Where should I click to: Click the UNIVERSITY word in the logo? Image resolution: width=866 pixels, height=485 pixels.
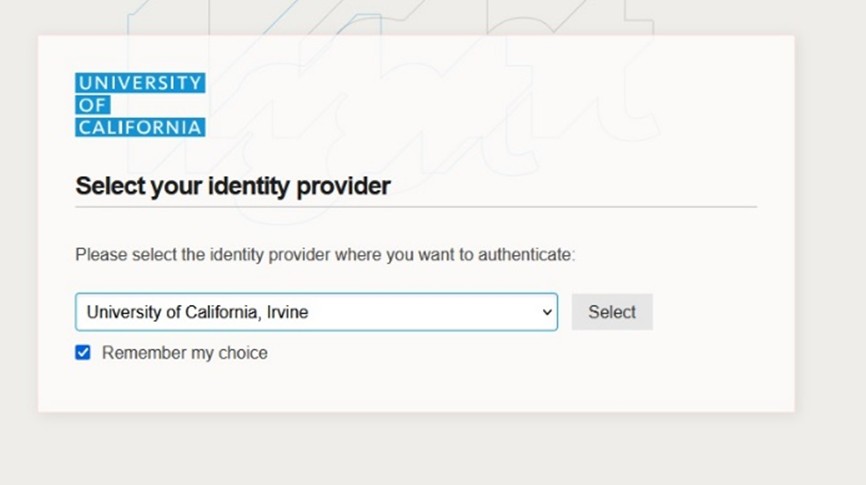point(140,83)
